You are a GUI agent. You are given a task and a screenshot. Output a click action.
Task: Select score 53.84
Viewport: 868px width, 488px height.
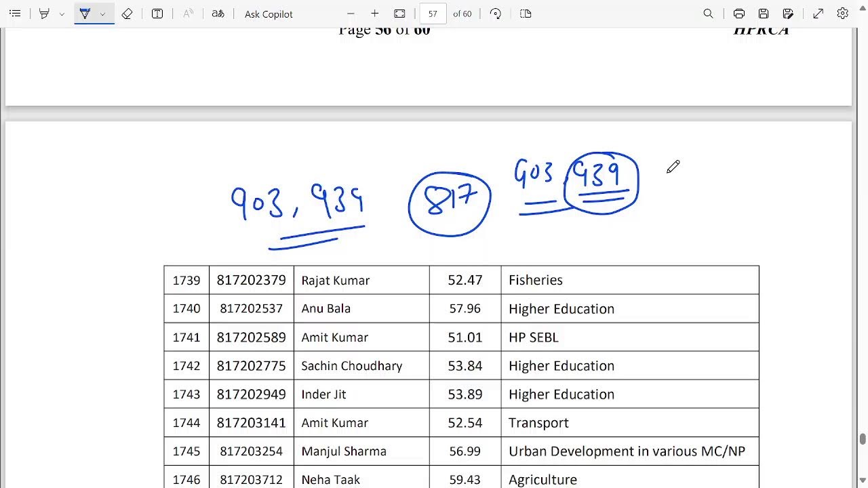465,365
